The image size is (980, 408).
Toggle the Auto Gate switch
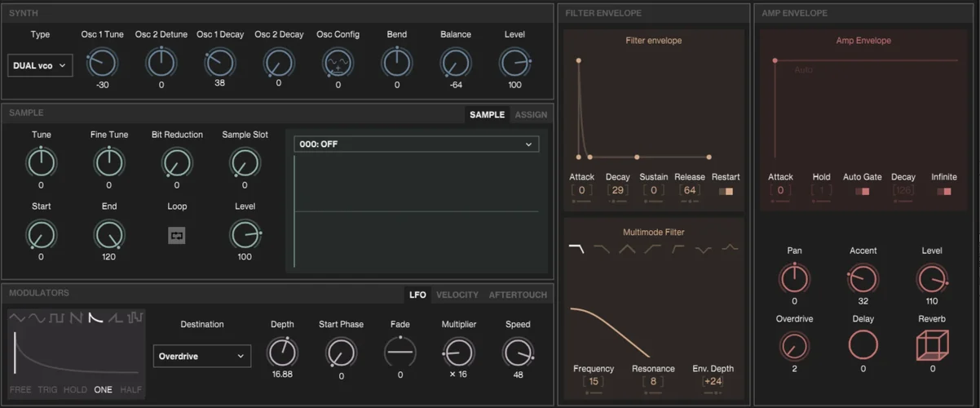pos(862,192)
